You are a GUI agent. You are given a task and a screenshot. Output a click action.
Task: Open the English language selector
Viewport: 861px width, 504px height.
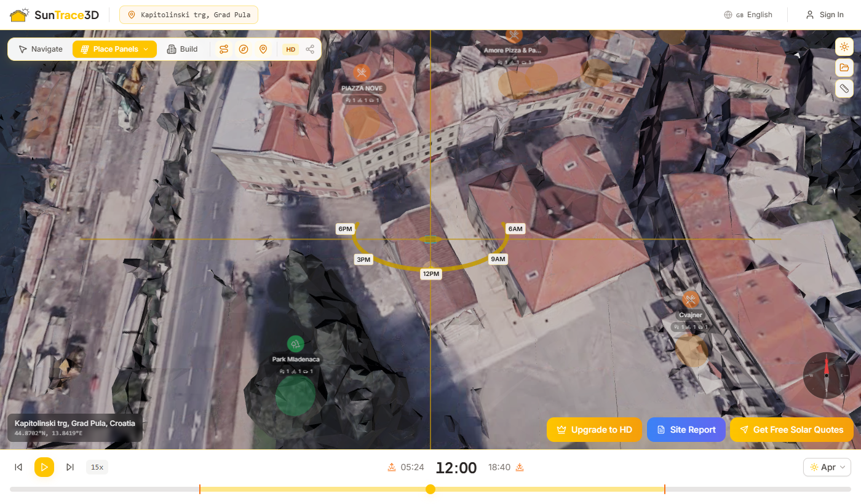[x=748, y=15]
